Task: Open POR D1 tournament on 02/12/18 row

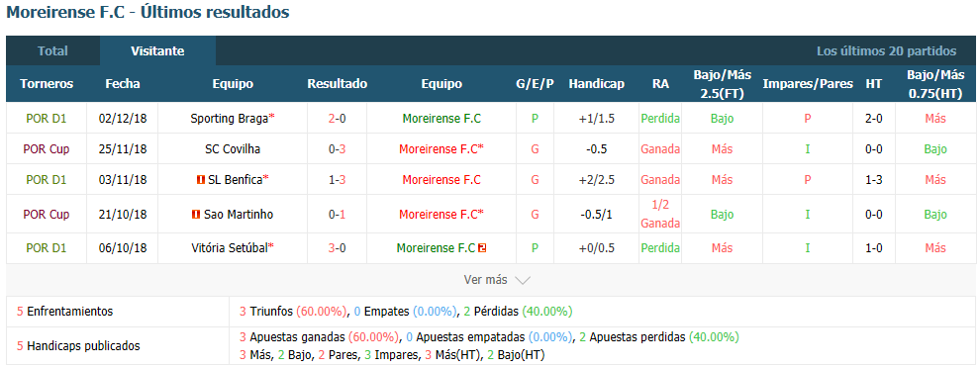Action: 47,118
